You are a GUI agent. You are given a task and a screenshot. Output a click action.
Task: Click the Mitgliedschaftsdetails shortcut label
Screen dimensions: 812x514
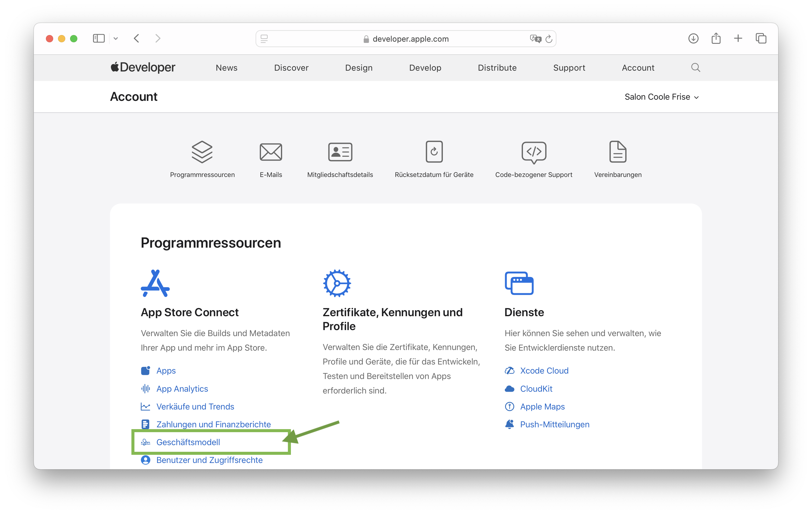tap(340, 175)
